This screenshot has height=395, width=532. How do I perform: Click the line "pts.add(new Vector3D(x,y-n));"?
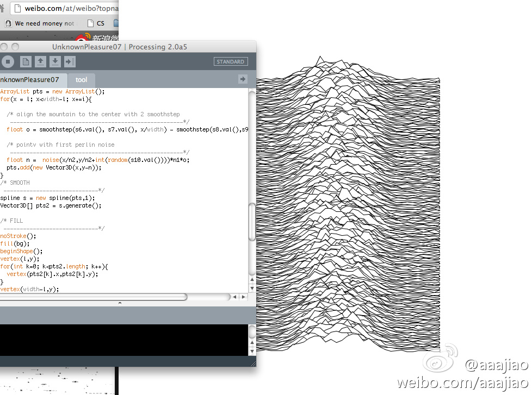pos(54,168)
